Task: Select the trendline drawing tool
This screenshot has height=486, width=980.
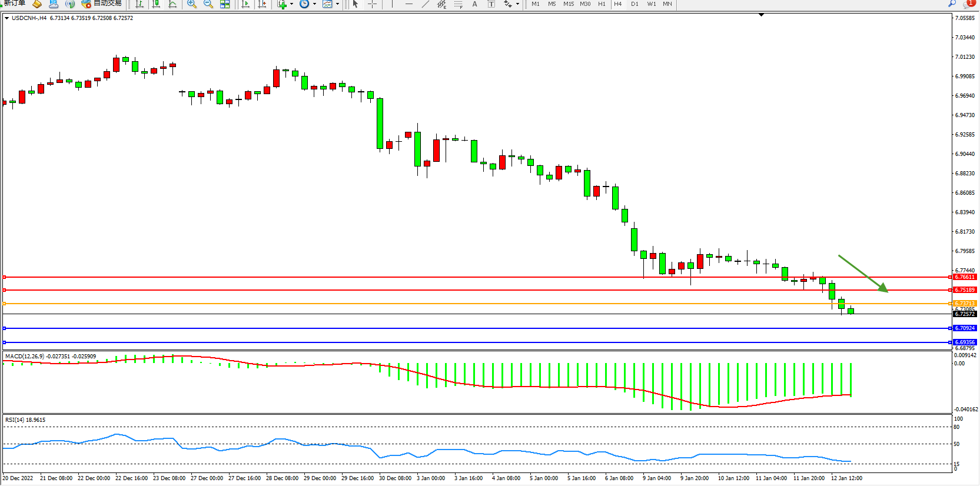Action: tap(426, 4)
